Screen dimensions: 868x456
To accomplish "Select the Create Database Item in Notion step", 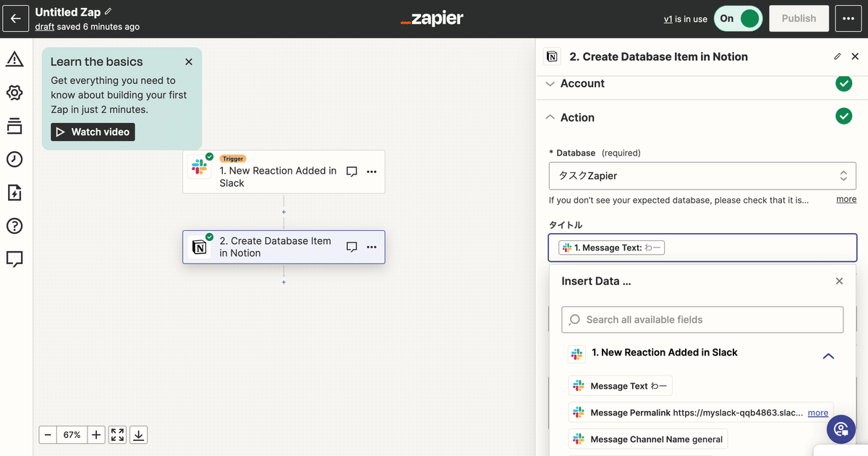I will [x=284, y=247].
